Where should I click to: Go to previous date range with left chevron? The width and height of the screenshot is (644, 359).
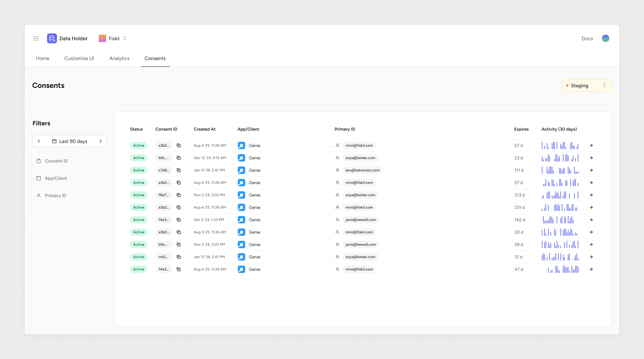[x=39, y=141]
